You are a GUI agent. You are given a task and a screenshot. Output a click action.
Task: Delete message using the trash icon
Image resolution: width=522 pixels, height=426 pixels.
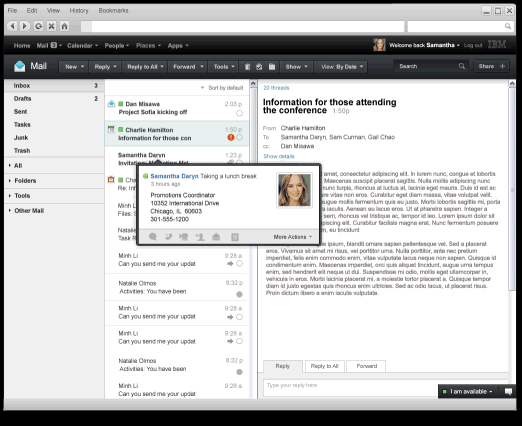[x=247, y=67]
